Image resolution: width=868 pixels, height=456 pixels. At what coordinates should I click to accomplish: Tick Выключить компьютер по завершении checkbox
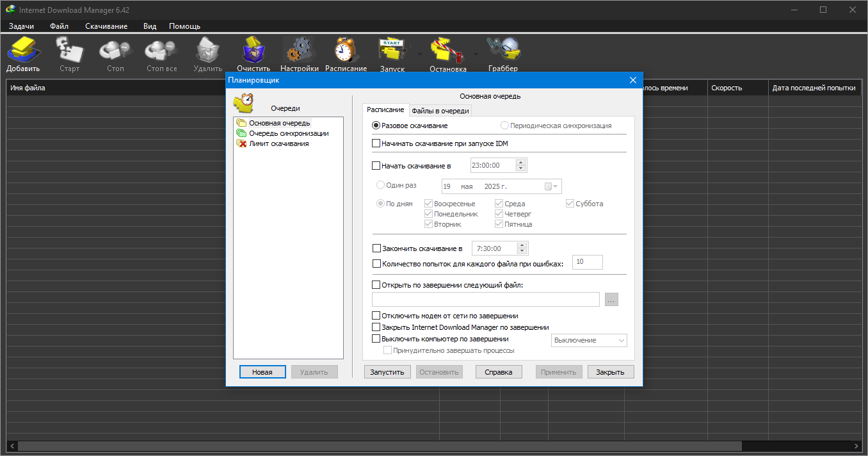coord(376,339)
